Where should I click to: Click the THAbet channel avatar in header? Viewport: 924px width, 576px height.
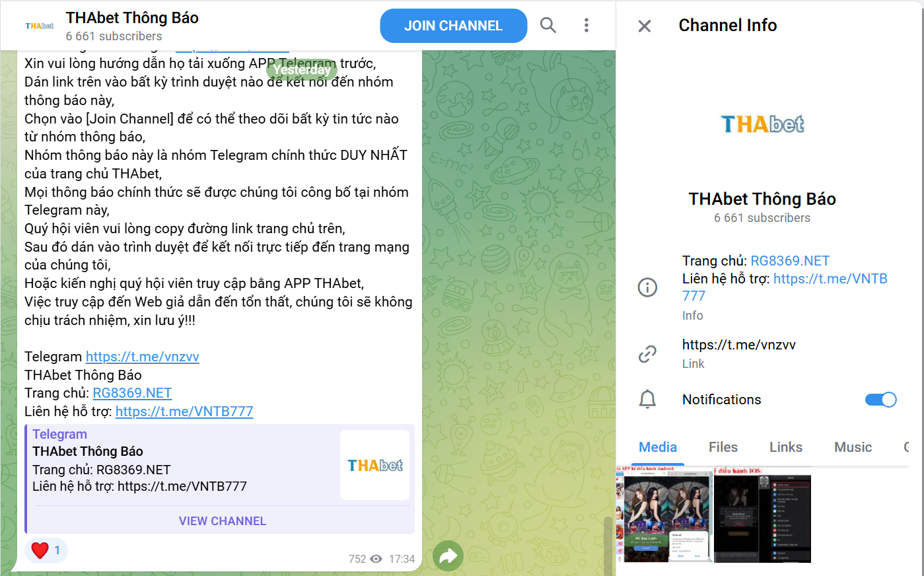click(x=40, y=26)
